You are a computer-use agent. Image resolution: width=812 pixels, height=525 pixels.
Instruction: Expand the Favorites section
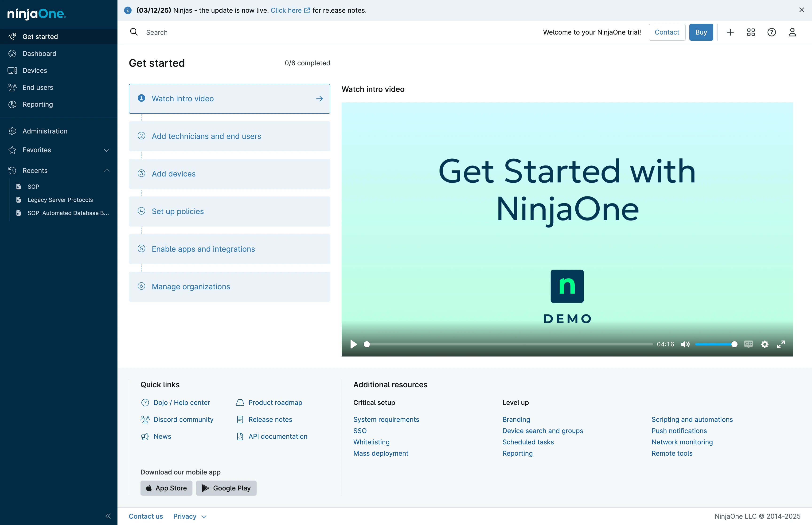tap(59, 150)
